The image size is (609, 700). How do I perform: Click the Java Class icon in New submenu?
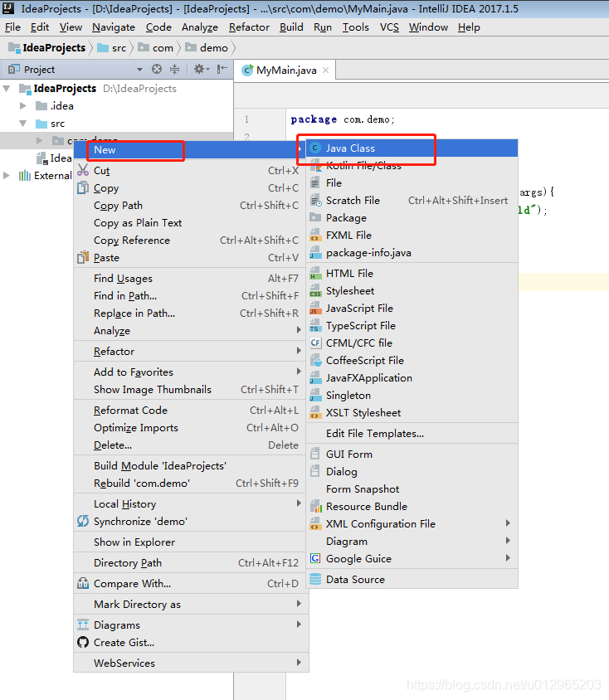[315, 148]
